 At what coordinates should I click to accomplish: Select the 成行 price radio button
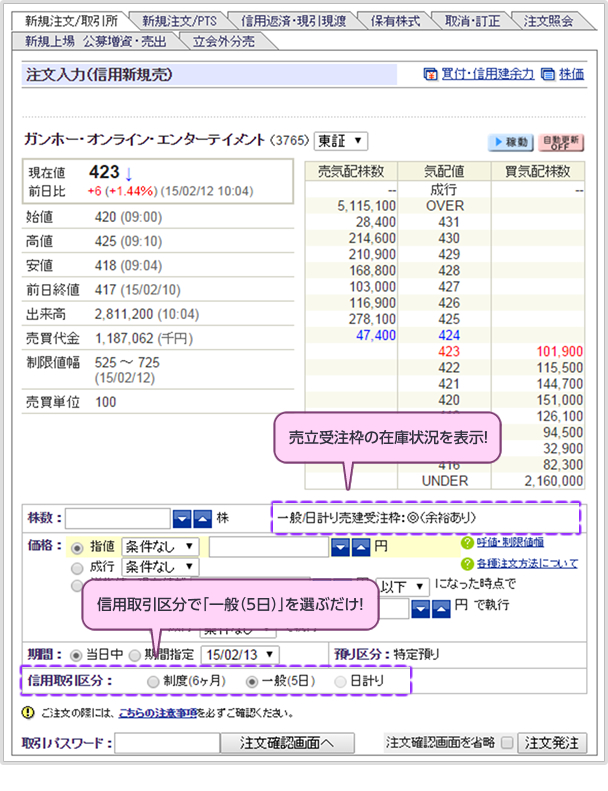[x=77, y=569]
